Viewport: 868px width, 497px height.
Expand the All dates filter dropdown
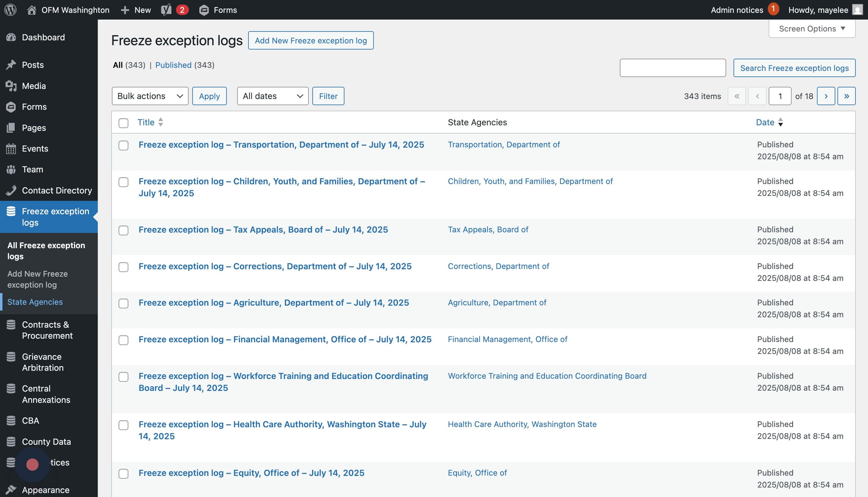pyautogui.click(x=272, y=96)
